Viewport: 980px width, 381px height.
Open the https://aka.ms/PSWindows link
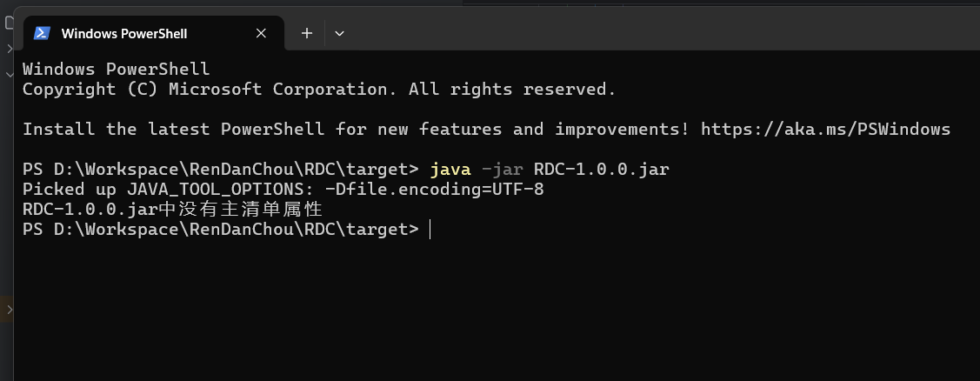click(x=825, y=130)
